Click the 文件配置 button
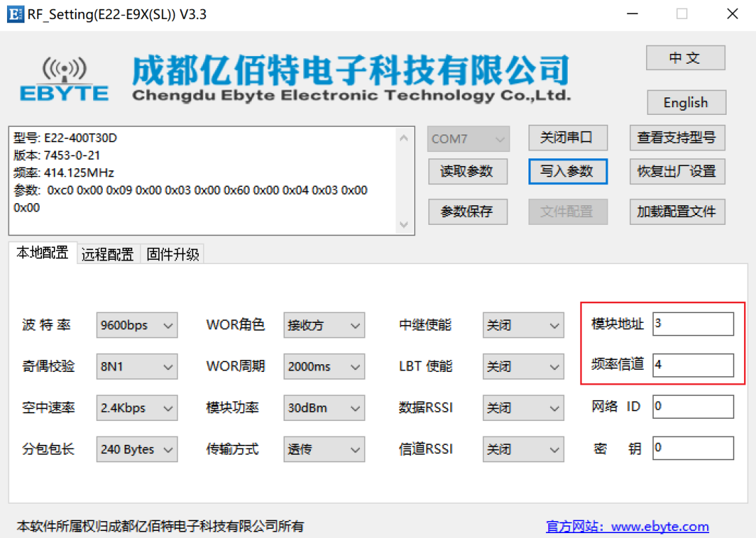Image resolution: width=756 pixels, height=538 pixels. tap(568, 212)
